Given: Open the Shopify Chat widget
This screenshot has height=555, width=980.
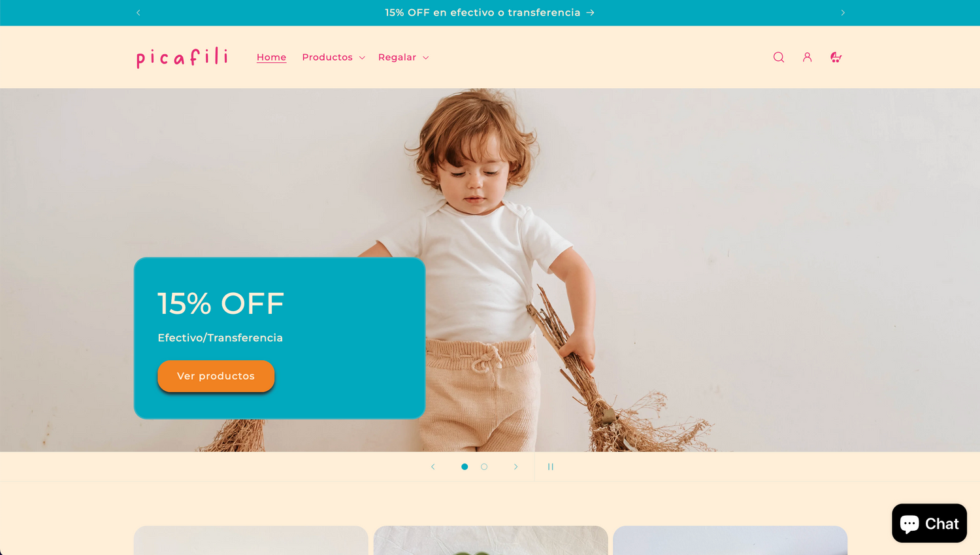Looking at the screenshot, I should pos(929,523).
